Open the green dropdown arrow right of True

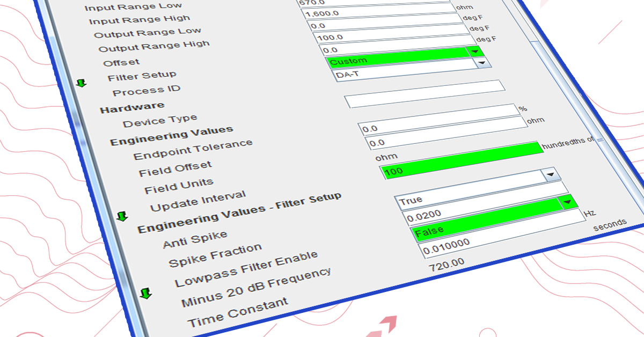(568, 203)
